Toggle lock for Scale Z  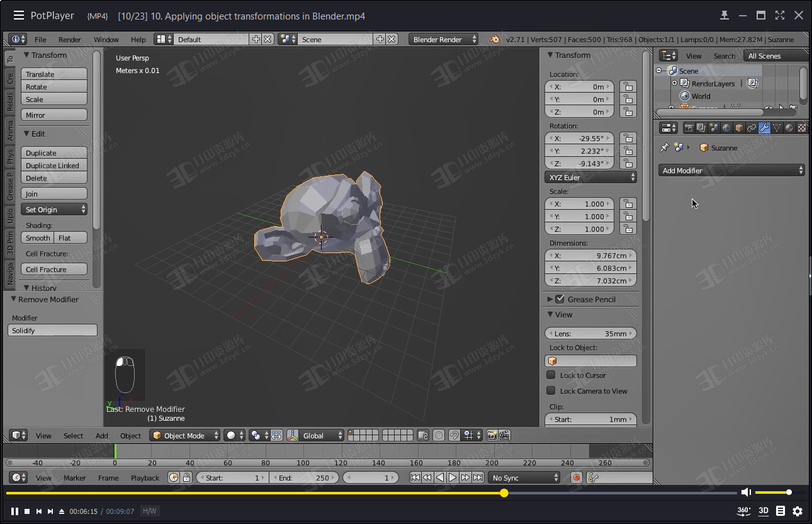627,229
